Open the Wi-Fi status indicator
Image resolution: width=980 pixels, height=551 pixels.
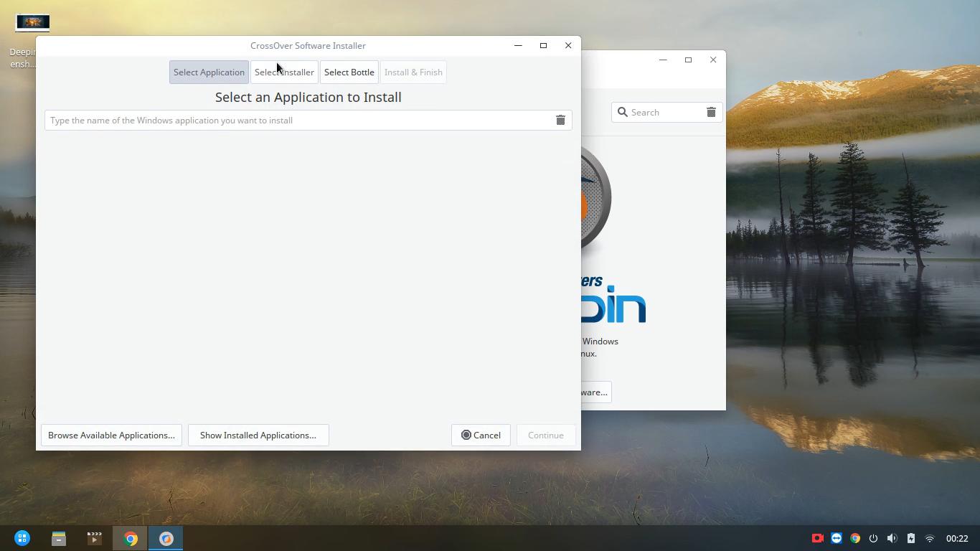pos(929,538)
